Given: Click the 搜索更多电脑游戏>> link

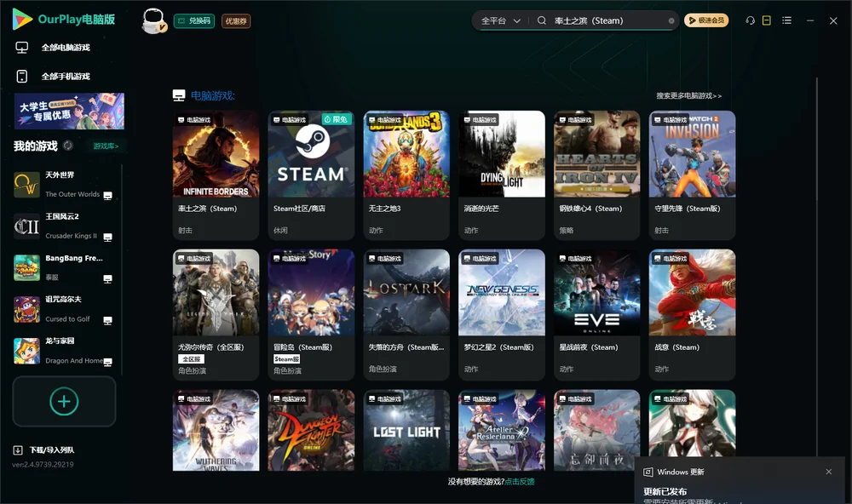Looking at the screenshot, I should (688, 96).
